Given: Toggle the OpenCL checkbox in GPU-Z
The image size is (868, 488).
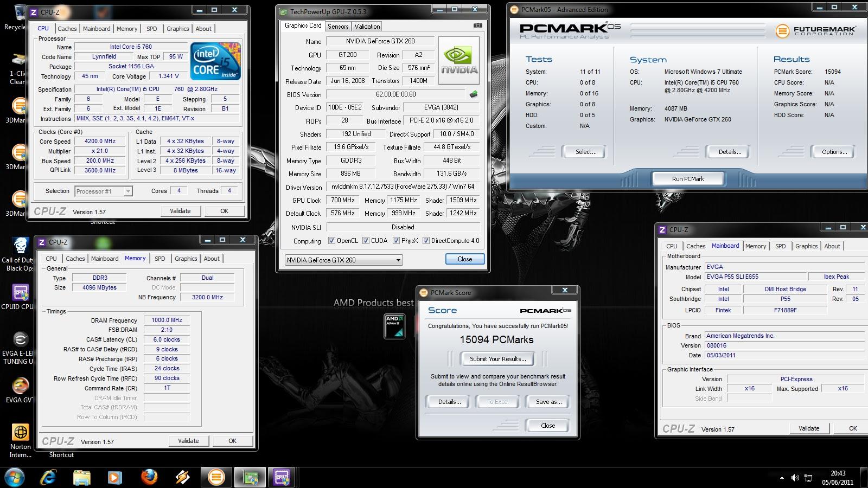Looking at the screenshot, I should pyautogui.click(x=332, y=241).
